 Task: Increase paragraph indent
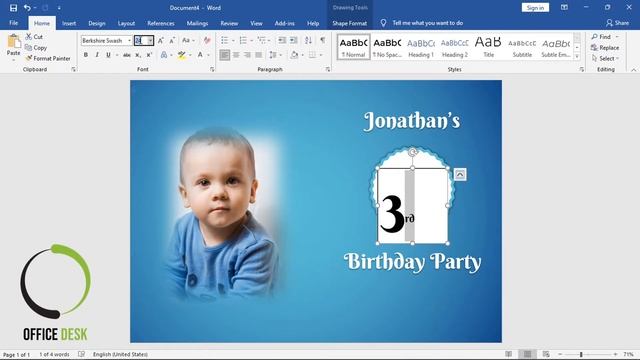coord(293,40)
